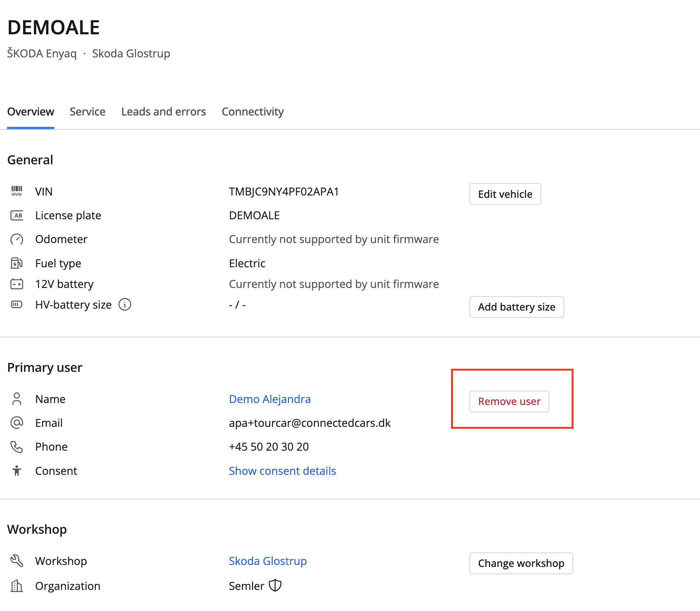Click the 12V battery icon

(16, 284)
